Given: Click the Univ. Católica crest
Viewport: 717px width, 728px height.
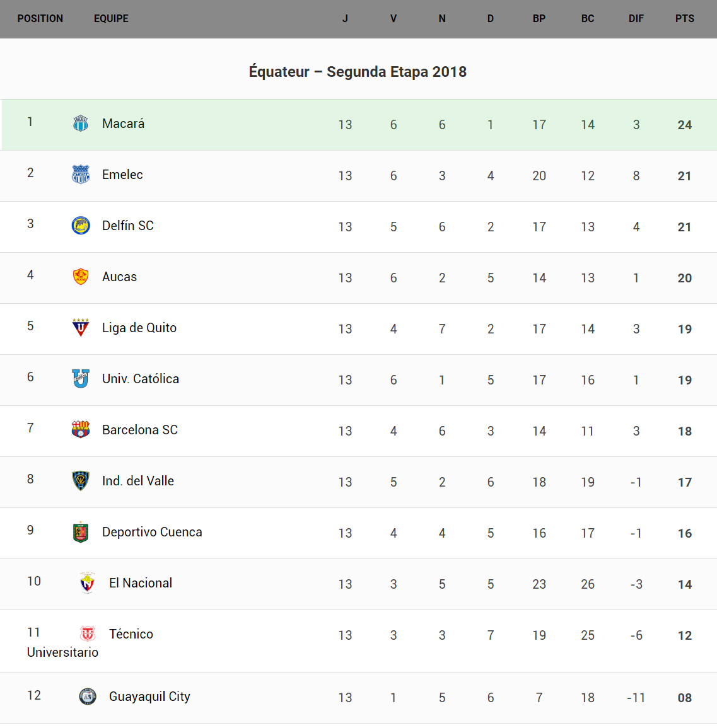Looking at the screenshot, I should click(x=81, y=379).
